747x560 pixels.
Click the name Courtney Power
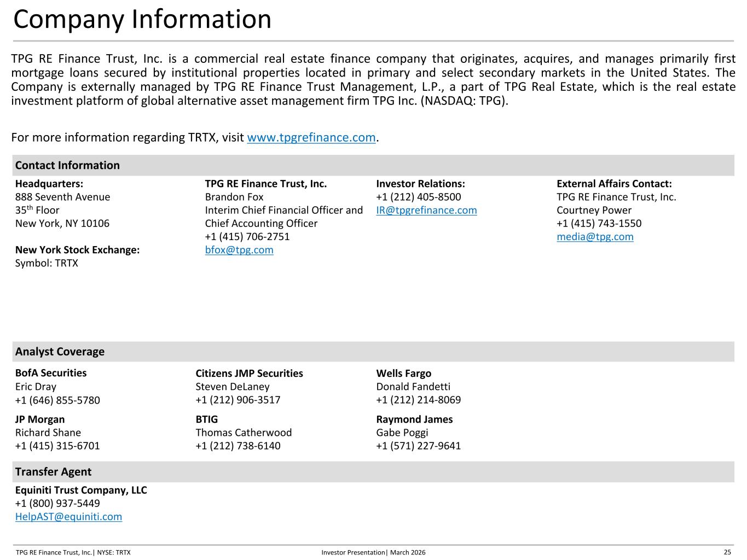point(594,210)
